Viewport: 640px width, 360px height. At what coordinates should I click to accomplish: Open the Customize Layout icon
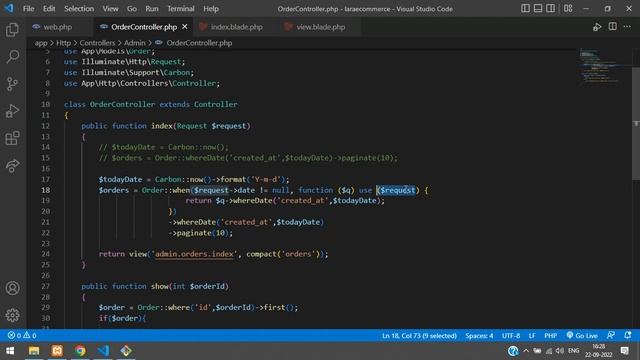pos(568,8)
